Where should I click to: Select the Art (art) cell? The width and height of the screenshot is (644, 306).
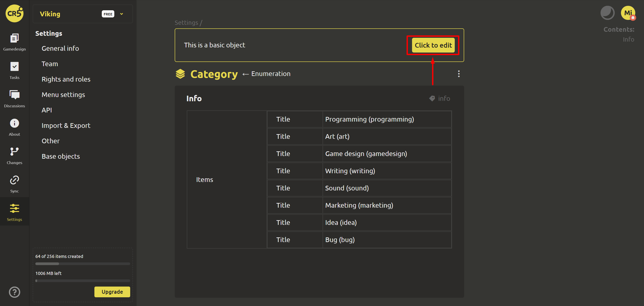click(x=387, y=137)
